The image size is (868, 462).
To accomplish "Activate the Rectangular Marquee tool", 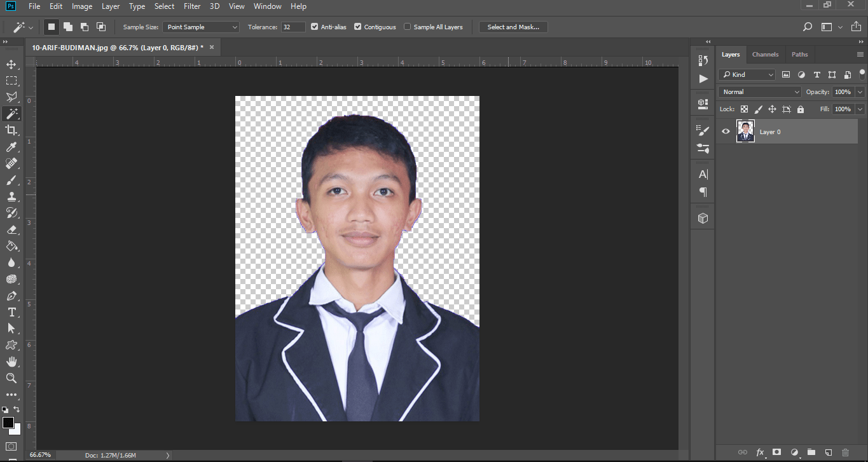I will tap(12, 80).
